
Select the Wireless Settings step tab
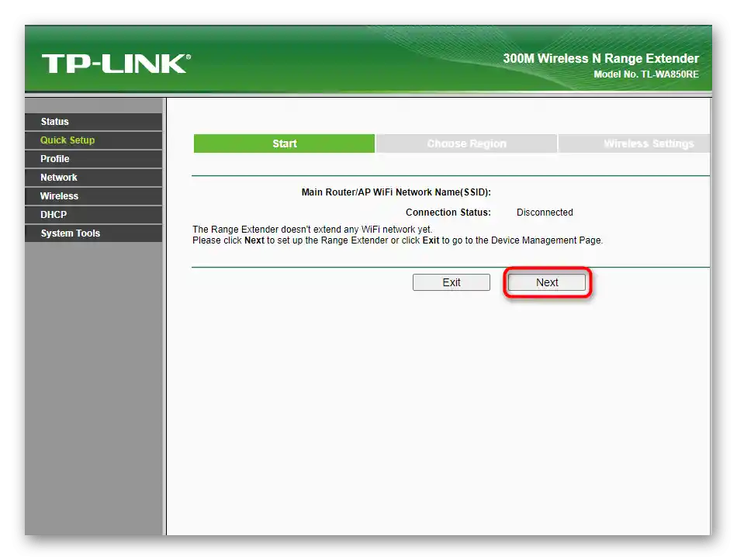tap(634, 143)
